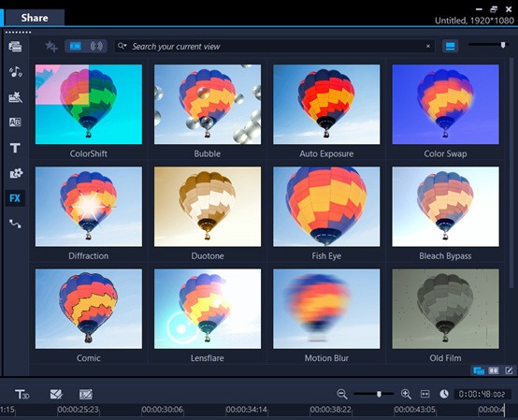Clear the search field with the x
Screen dimensions: 518x420
[x=428, y=46]
